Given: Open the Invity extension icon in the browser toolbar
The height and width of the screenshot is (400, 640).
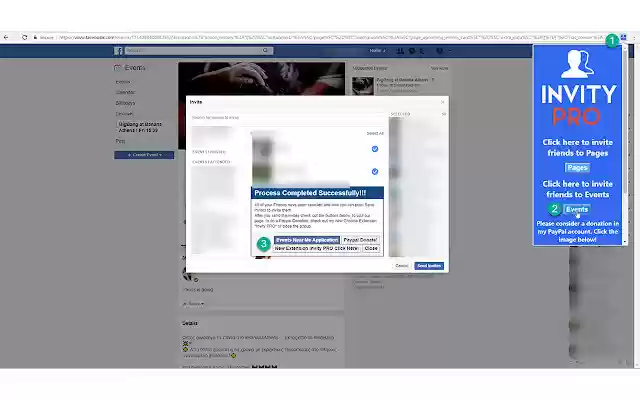Looking at the screenshot, I should click(623, 37).
